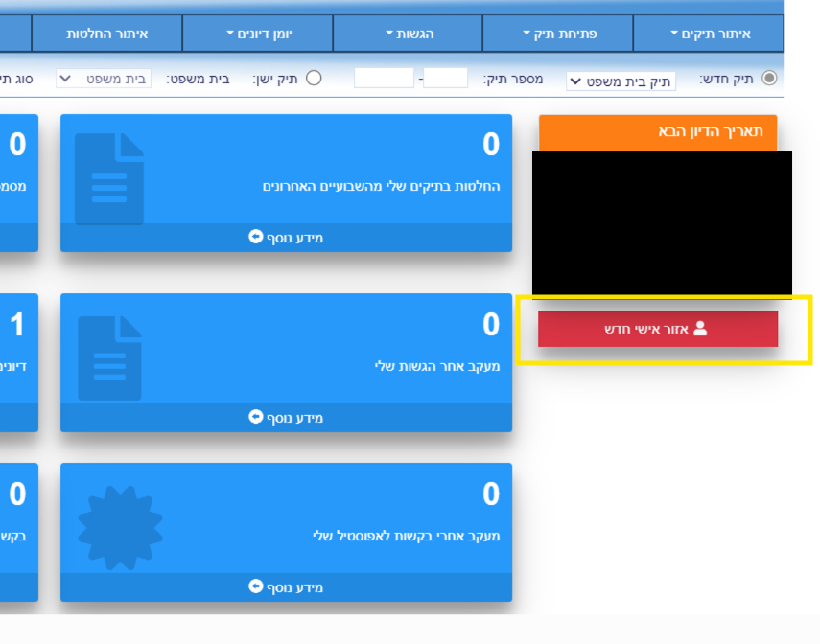Click the case number field right of the dash

pos(445,79)
